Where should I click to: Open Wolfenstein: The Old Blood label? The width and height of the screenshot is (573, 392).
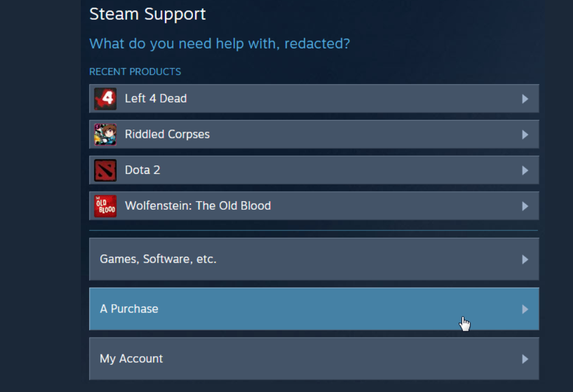coord(198,206)
